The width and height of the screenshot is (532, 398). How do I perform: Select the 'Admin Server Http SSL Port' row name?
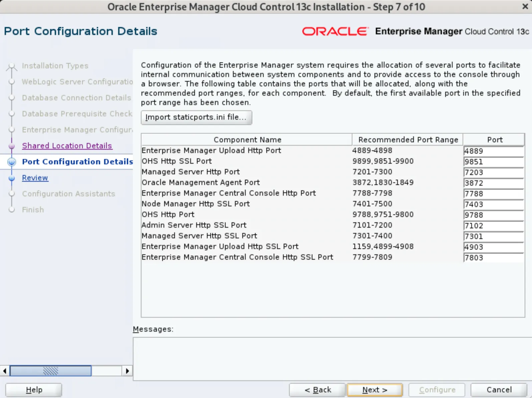coord(194,225)
